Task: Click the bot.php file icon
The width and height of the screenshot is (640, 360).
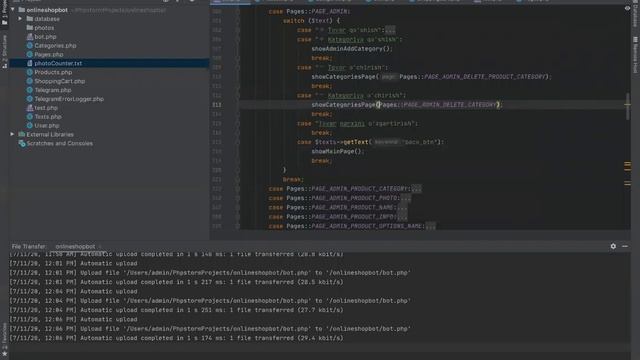Action: [x=29, y=37]
